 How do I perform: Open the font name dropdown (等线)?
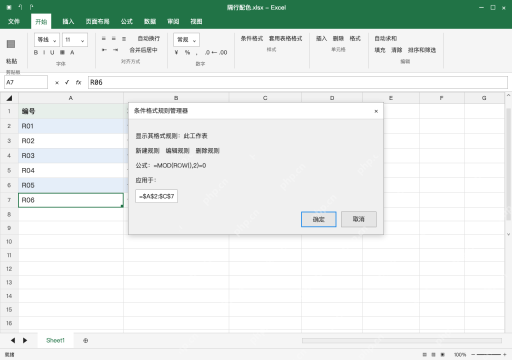[x=47, y=40]
